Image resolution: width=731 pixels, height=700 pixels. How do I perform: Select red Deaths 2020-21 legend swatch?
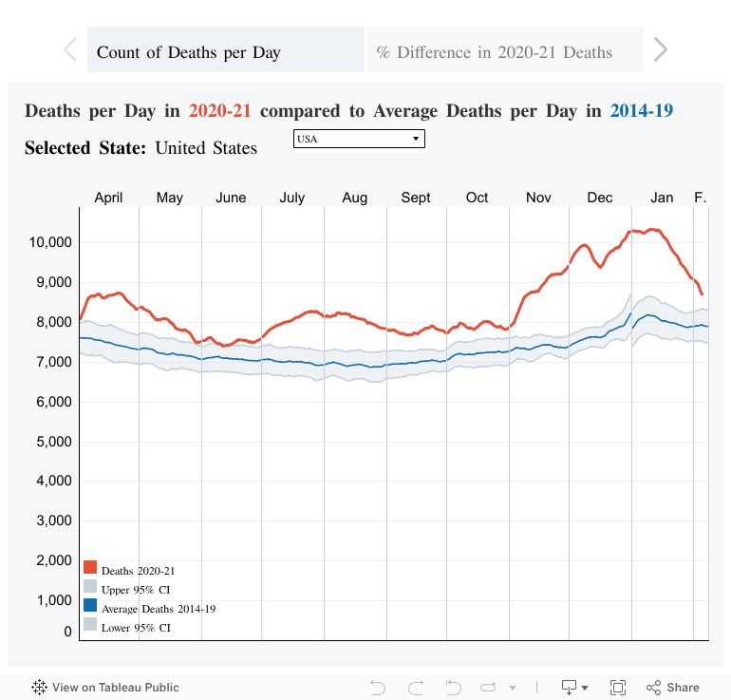click(x=90, y=569)
